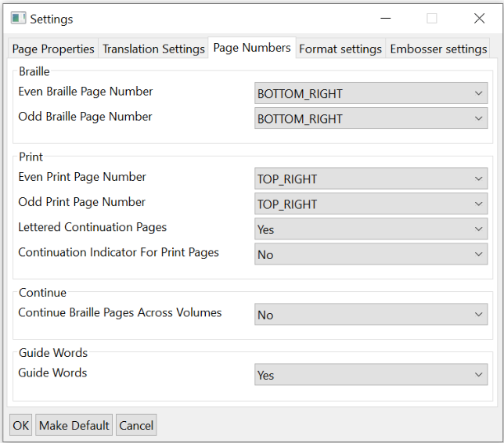This screenshot has height=443, width=504.
Task: Click the Settings title bar
Action: pyautogui.click(x=196, y=18)
